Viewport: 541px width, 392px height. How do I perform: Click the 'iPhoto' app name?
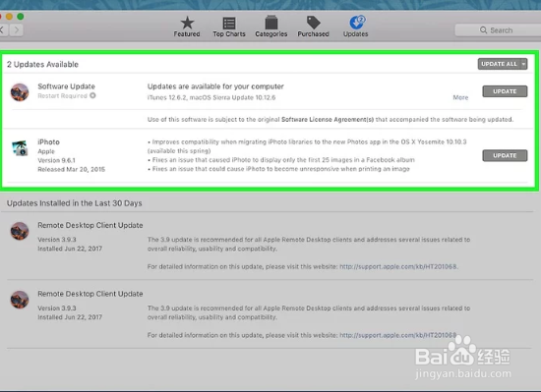pyautogui.click(x=48, y=141)
